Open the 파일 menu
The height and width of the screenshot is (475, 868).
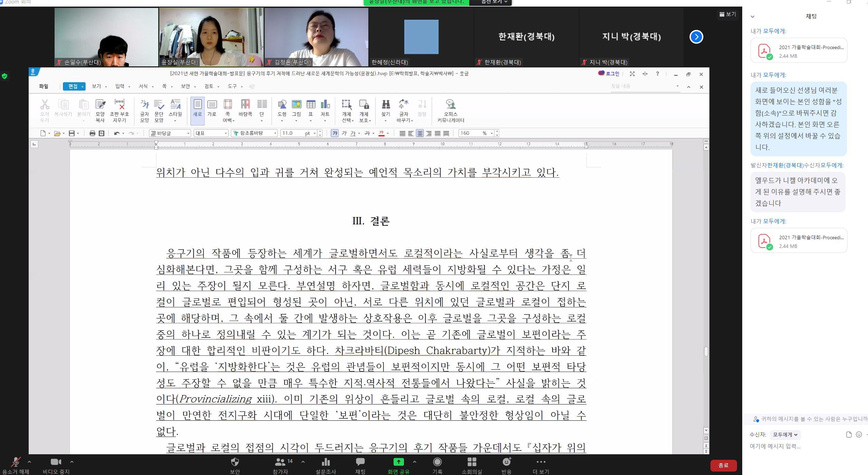[x=44, y=86]
